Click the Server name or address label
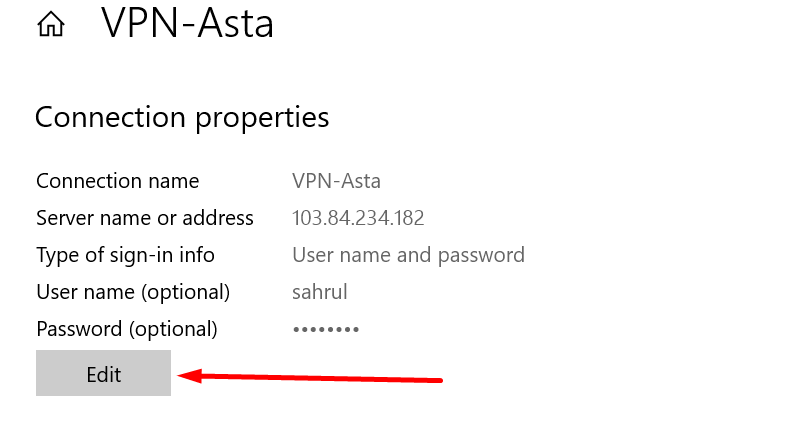809x439 pixels. tap(144, 218)
